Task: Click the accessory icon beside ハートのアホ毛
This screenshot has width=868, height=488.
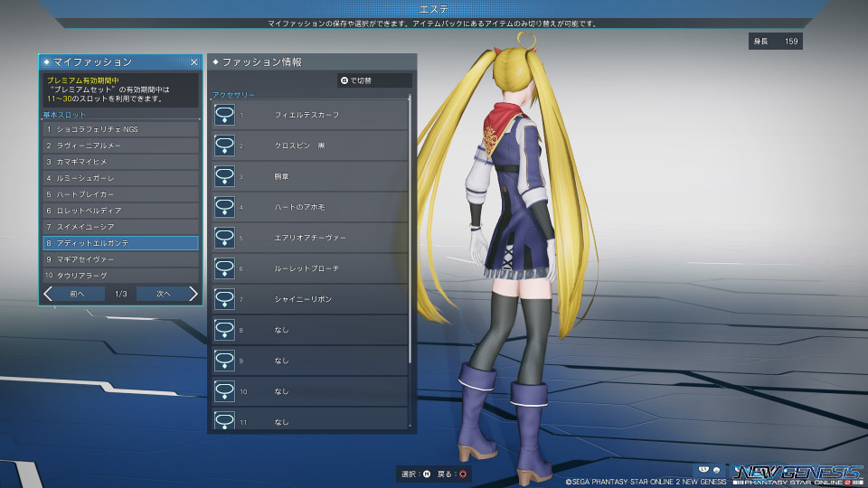Action: coord(224,207)
